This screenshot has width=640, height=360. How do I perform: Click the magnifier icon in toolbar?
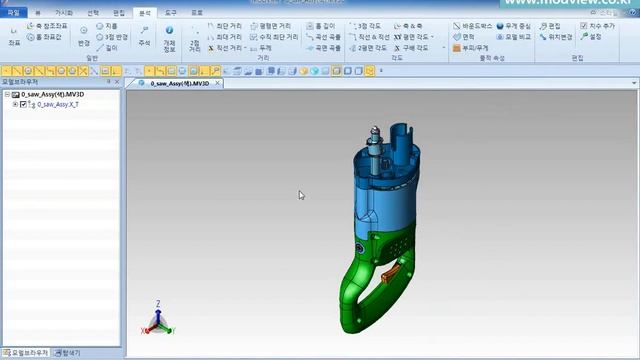point(215,71)
